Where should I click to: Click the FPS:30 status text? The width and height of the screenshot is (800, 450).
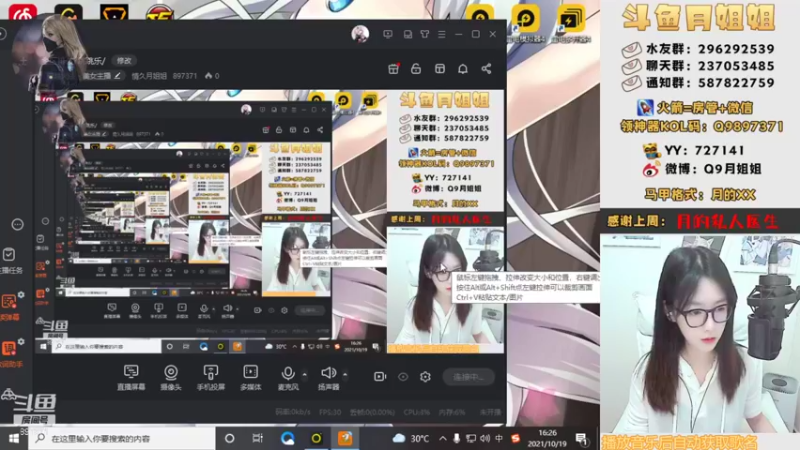330,412
